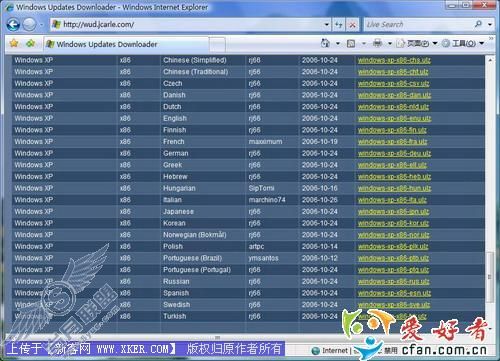This screenshot has width=500, height=361.
Task: Open the search provider dropdown arrow
Action: coord(490,24)
